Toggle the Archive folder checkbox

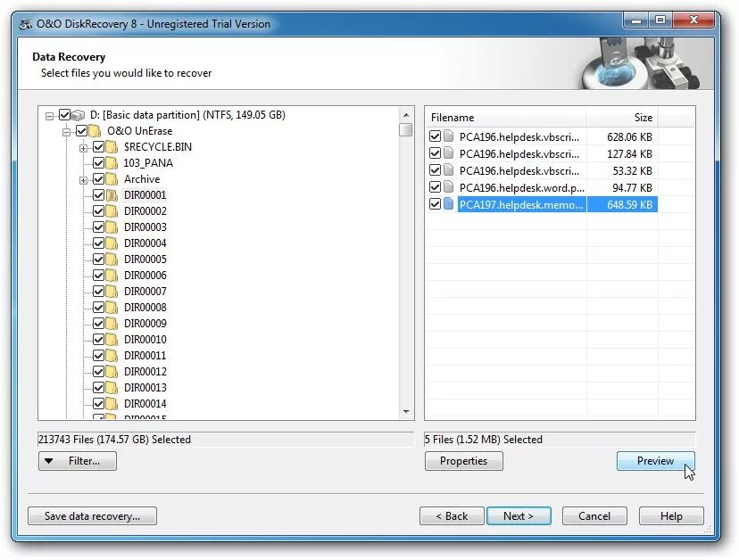[98, 179]
